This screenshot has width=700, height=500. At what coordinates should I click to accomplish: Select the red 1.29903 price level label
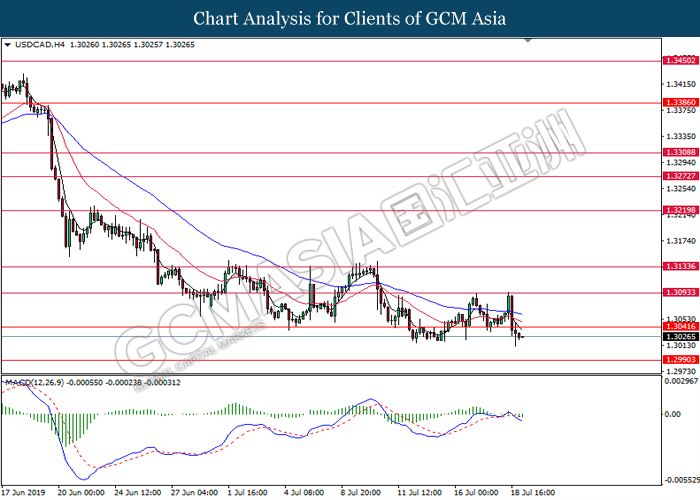point(680,359)
